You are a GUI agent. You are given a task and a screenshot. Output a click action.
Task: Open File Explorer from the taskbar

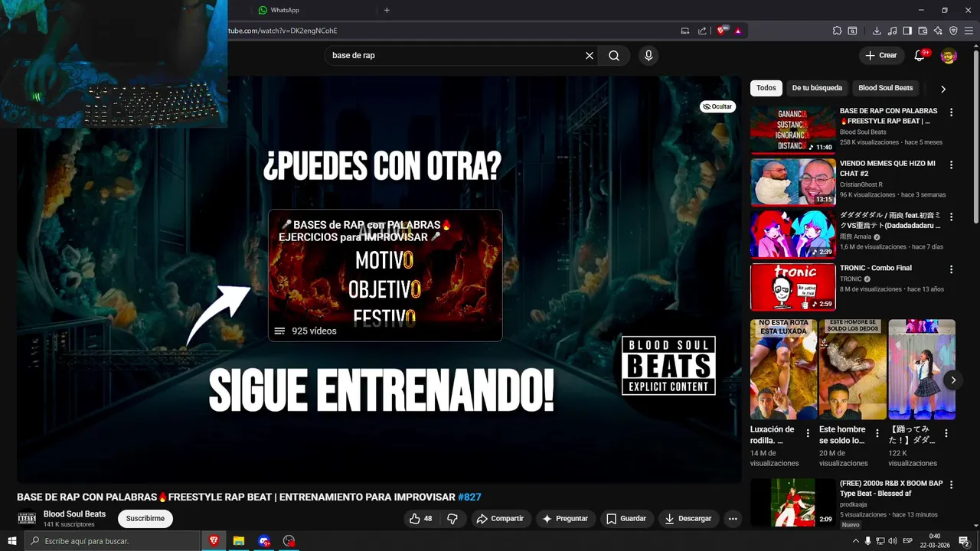tap(239, 541)
